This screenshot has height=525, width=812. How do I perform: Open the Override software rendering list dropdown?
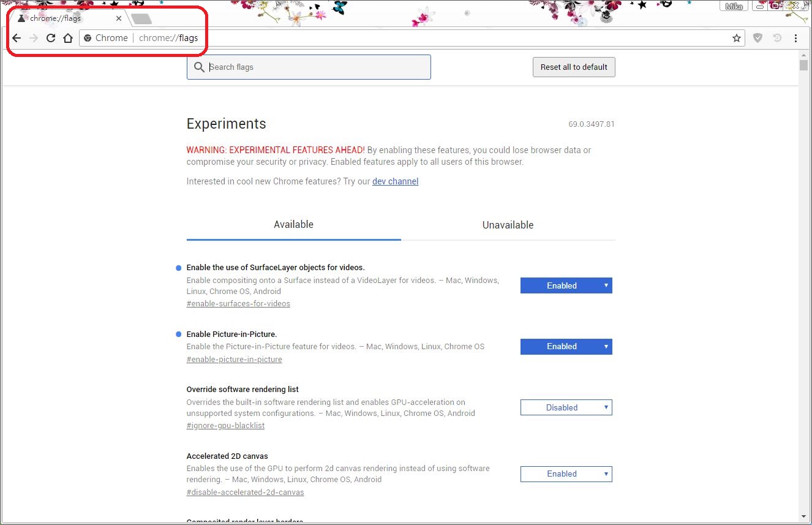tap(566, 407)
